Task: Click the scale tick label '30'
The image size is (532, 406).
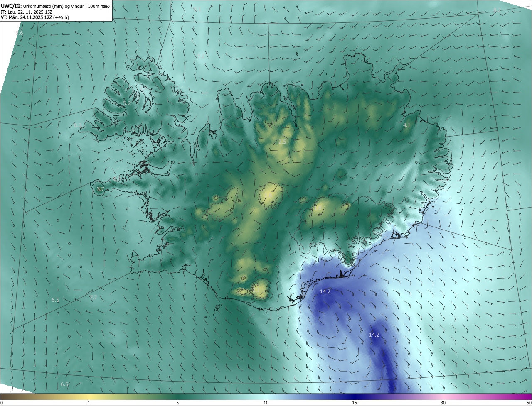Action: [443, 403]
